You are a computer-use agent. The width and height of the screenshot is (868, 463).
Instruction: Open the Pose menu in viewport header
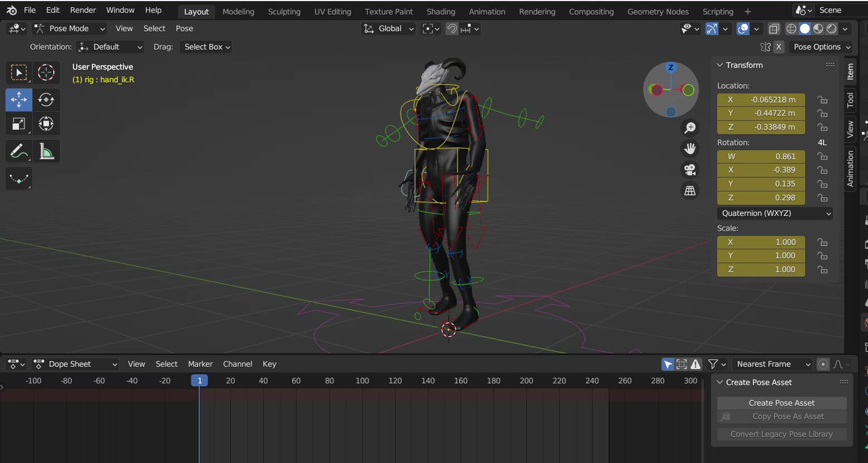(x=184, y=28)
